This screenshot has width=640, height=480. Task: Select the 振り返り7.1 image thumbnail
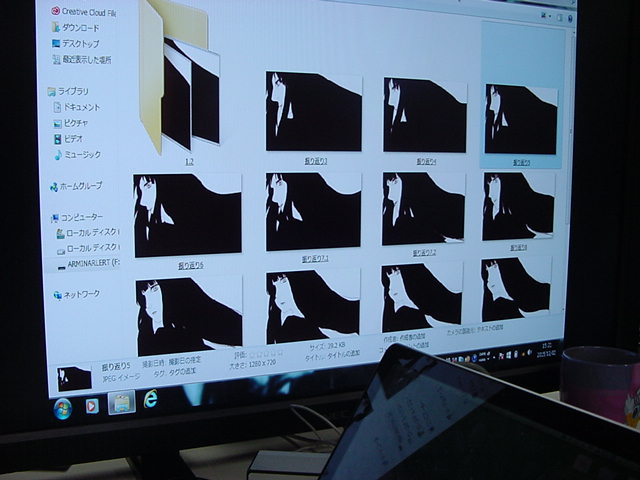[313, 211]
